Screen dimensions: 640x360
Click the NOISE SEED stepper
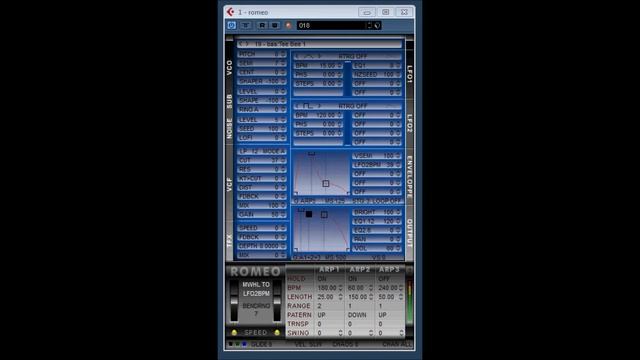(x=282, y=129)
